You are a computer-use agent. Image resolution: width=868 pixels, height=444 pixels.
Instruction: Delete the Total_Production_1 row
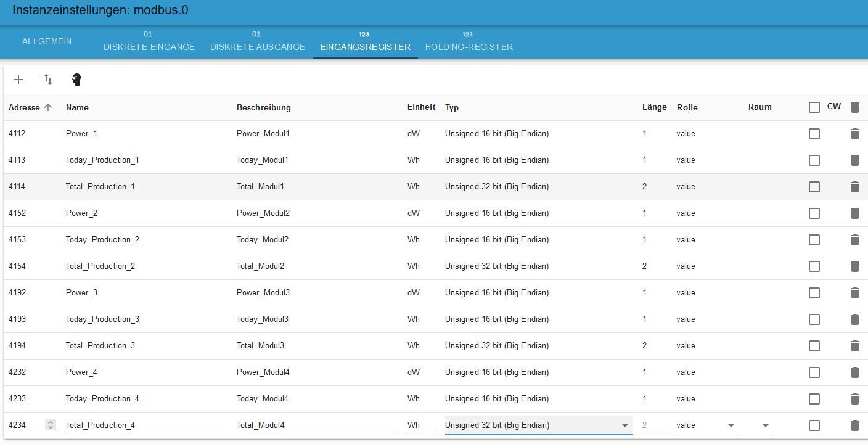854,187
